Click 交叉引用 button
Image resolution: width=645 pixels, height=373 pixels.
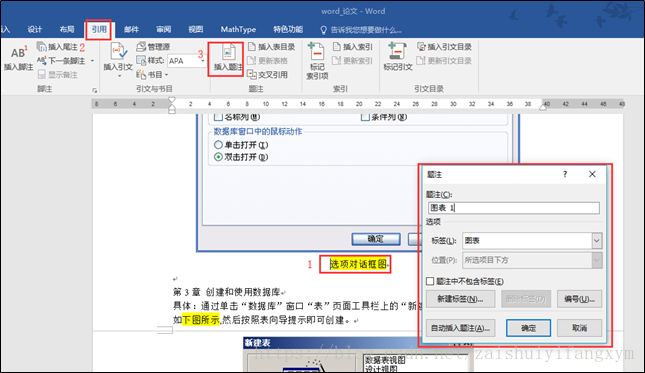pyautogui.click(x=267, y=74)
